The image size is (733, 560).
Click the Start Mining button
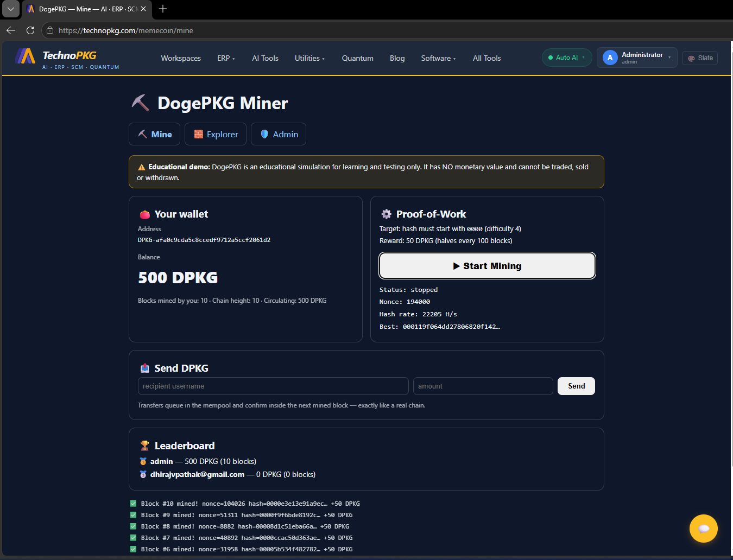[x=487, y=266]
